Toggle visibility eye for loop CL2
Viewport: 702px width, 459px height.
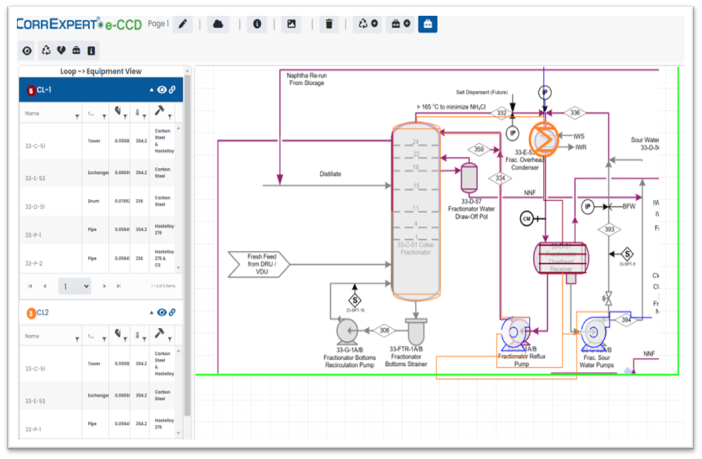[x=162, y=313]
